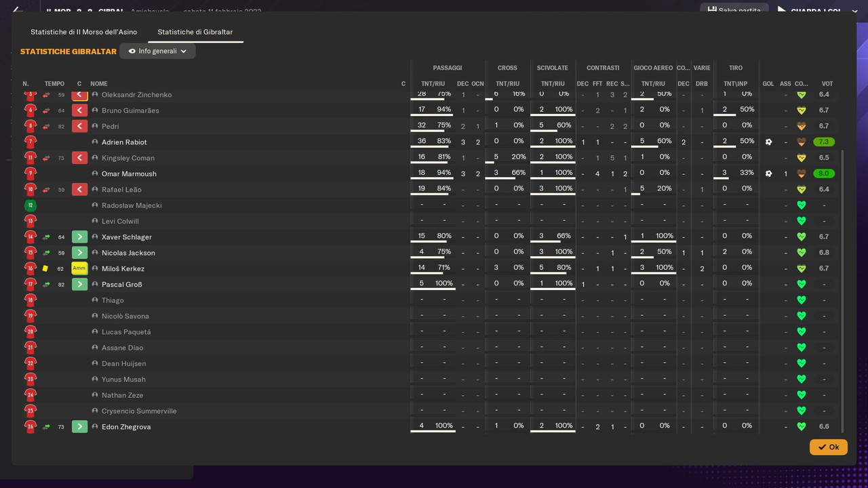This screenshot has width=868, height=488.
Task: Click Omar Marmoush goal ball icon
Action: coord(768,174)
